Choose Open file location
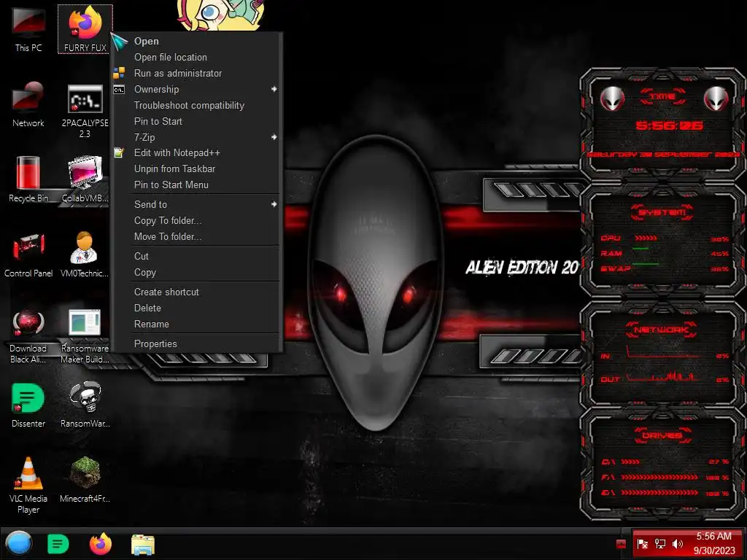The height and width of the screenshot is (560, 747). click(197, 57)
